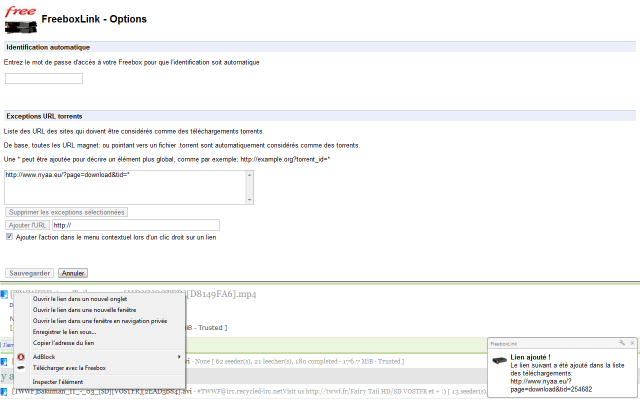This screenshot has height=400, width=640.
Task: Close the FreeboxLink notification popup
Action: pyautogui.click(x=630, y=342)
